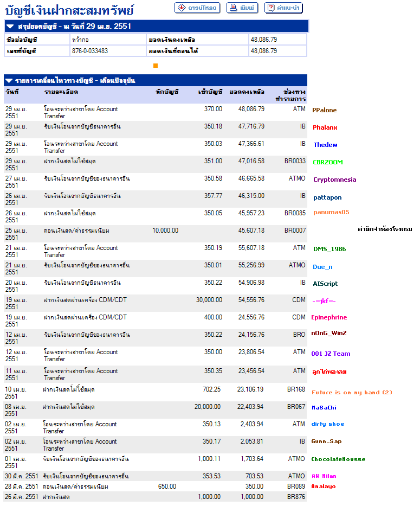Click the orange name panumas05
Viewport: 420px width, 506px height.
click(x=331, y=213)
